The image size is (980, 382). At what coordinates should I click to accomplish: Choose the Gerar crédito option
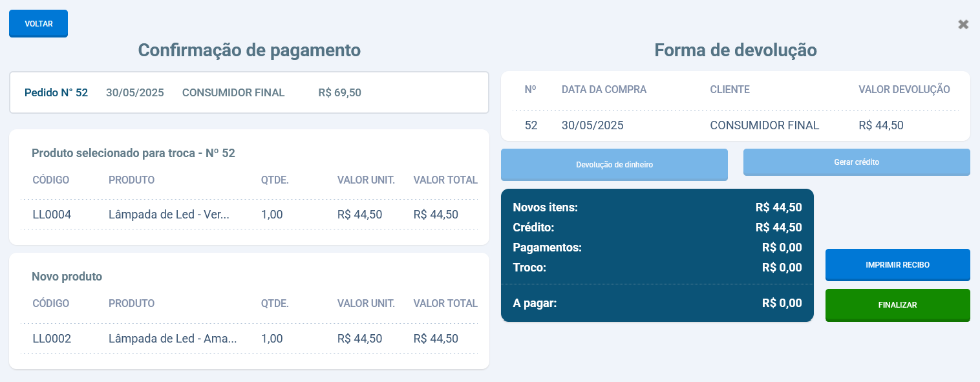(857, 162)
